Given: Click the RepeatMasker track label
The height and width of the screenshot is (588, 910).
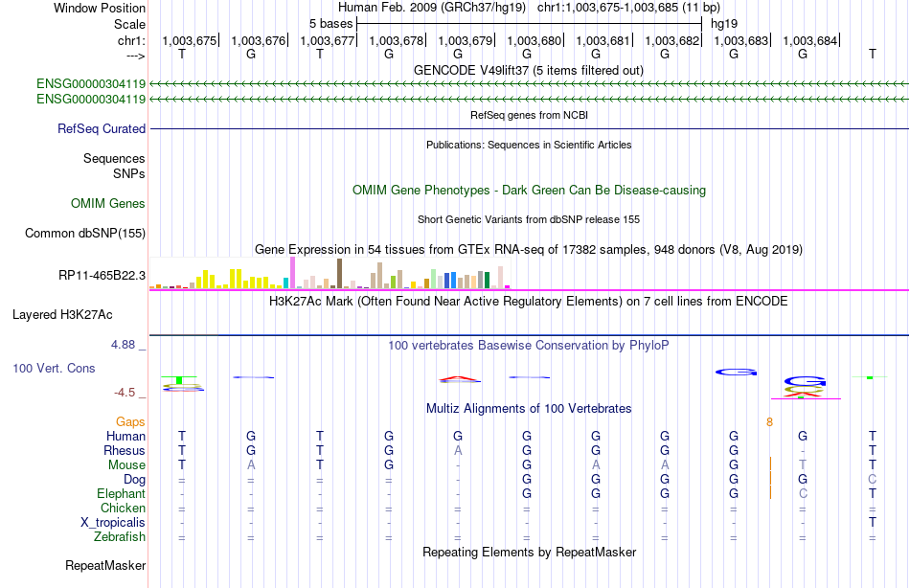Looking at the screenshot, I should (105, 565).
